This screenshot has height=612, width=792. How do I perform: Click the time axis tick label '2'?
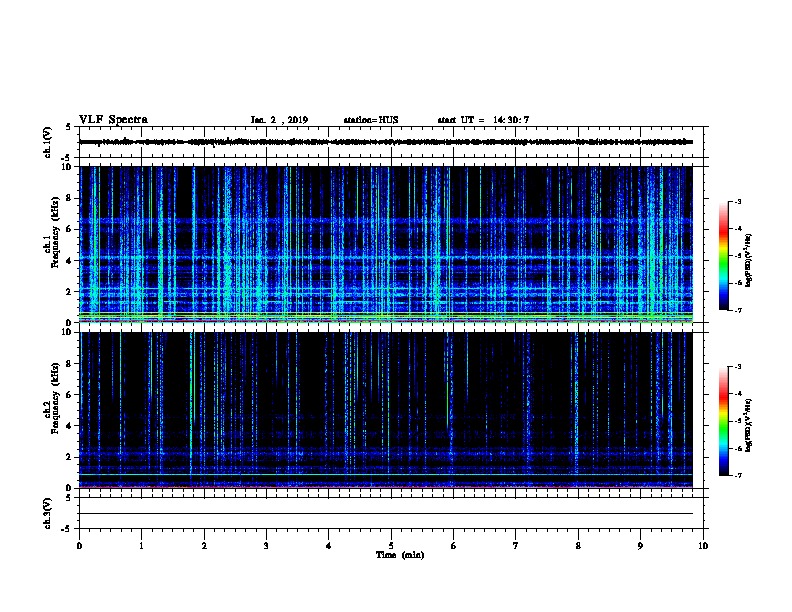204,546
